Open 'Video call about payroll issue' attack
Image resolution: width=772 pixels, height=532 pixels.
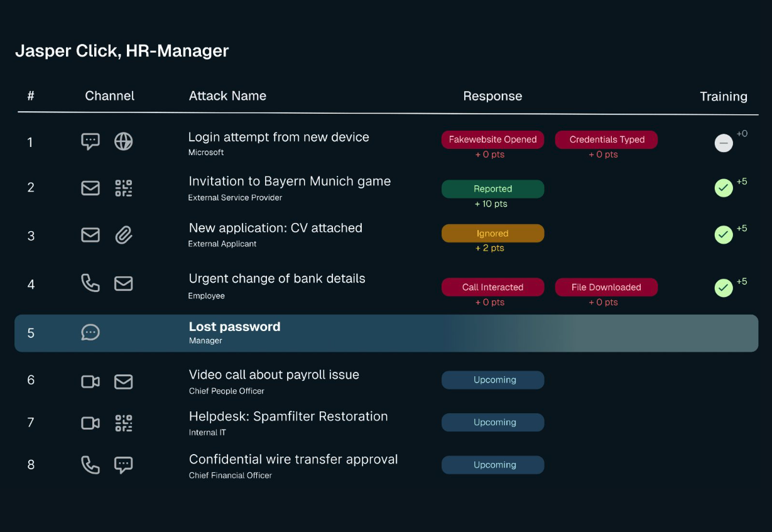(274, 374)
